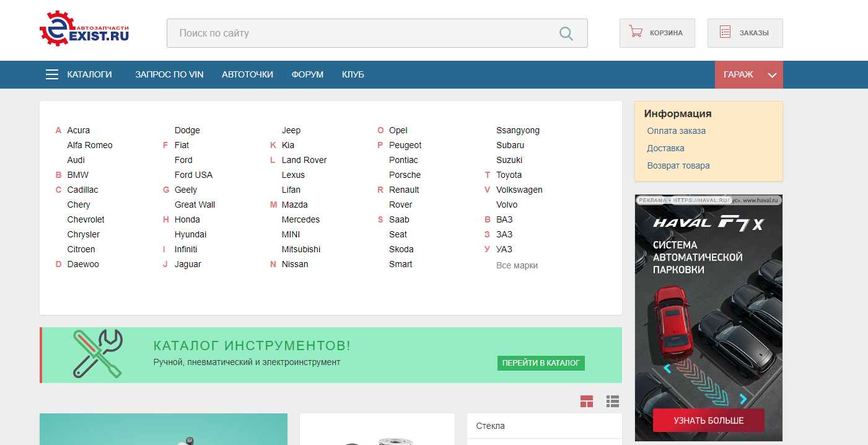Screen dimensions: 868x445
Task: Click the Haval F7x ad banner image
Action: click(x=709, y=318)
